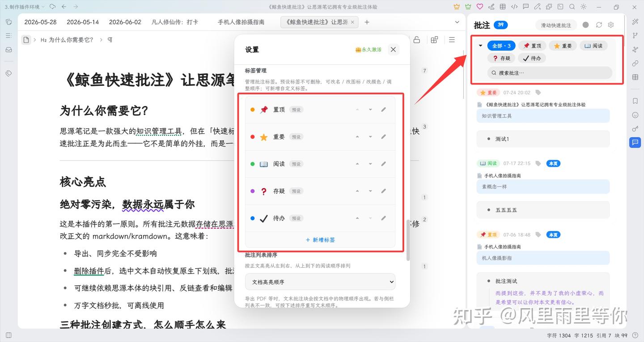Move the 存疑 tag up

pos(357,191)
